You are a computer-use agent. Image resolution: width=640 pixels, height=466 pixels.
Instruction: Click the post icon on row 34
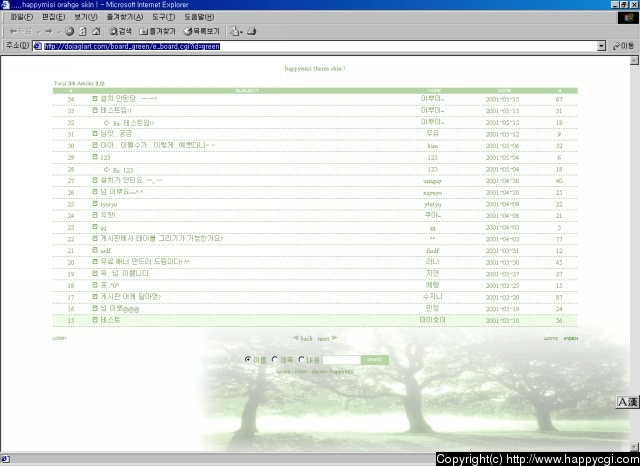pyautogui.click(x=95, y=98)
